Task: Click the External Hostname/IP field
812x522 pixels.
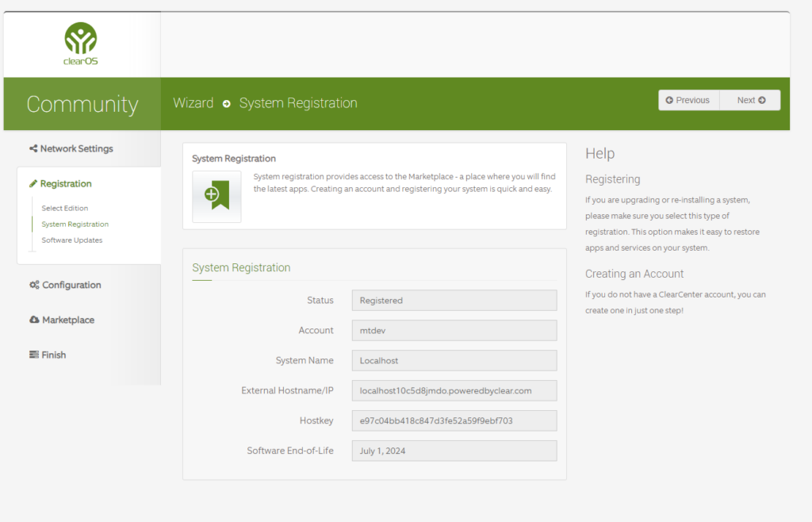Action: (x=454, y=390)
